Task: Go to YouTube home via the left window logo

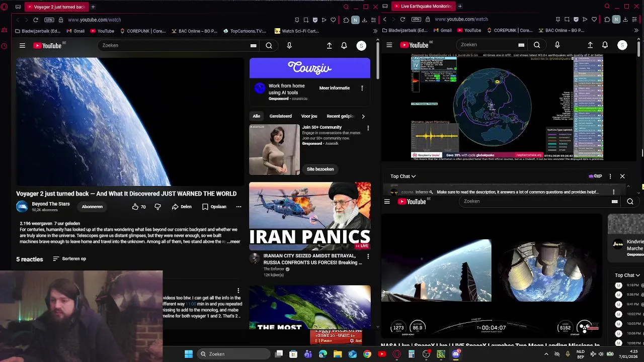Action: point(47,46)
